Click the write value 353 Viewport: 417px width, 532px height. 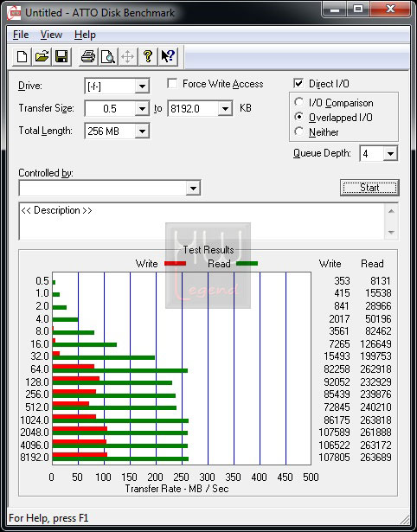(x=342, y=281)
